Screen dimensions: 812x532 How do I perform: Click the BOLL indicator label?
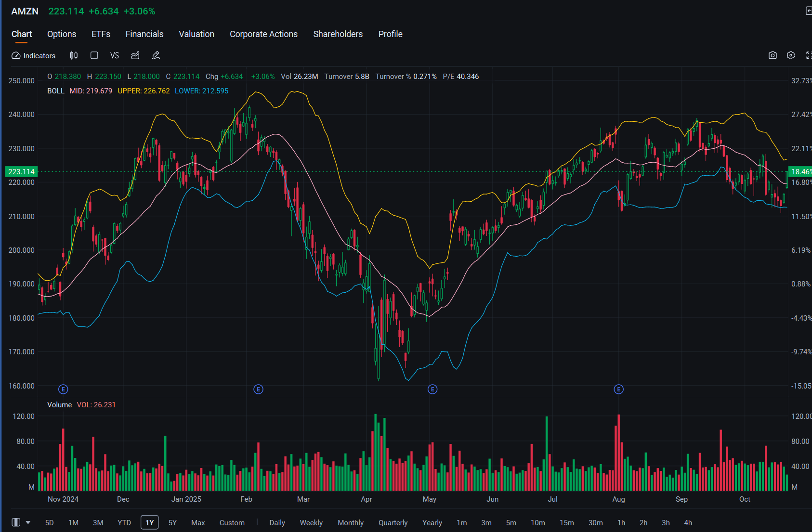pyautogui.click(x=56, y=91)
